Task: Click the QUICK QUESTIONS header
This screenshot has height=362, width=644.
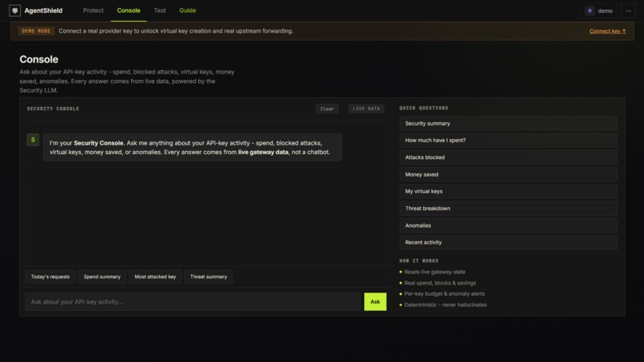Action: 423,108
